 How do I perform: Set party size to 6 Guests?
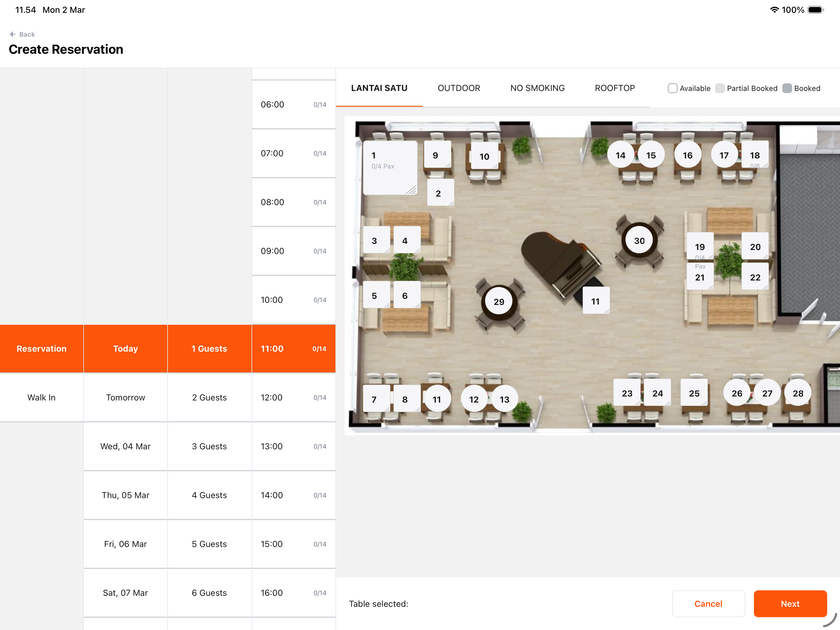[x=209, y=592]
